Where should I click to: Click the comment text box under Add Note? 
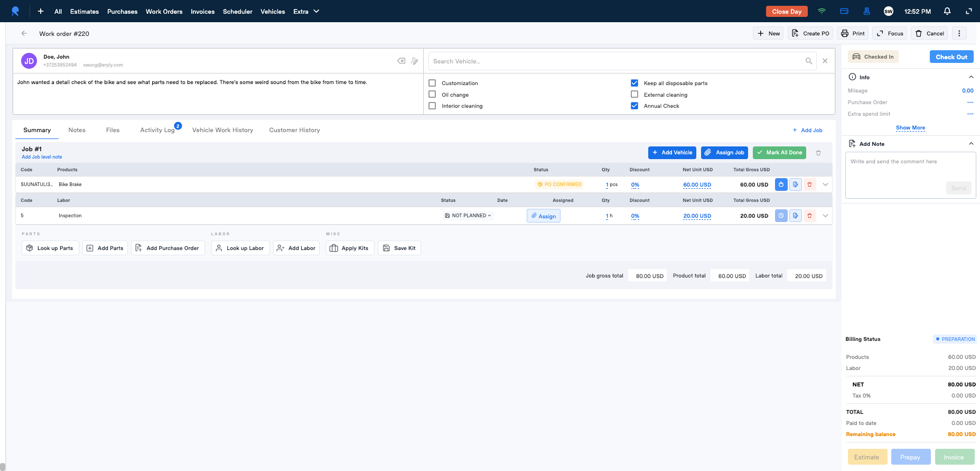(x=910, y=175)
